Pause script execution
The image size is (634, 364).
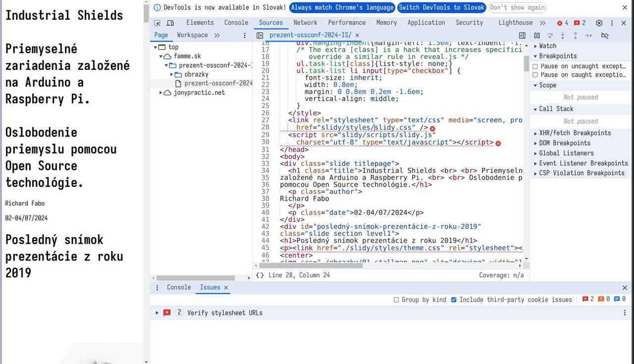pos(537,35)
